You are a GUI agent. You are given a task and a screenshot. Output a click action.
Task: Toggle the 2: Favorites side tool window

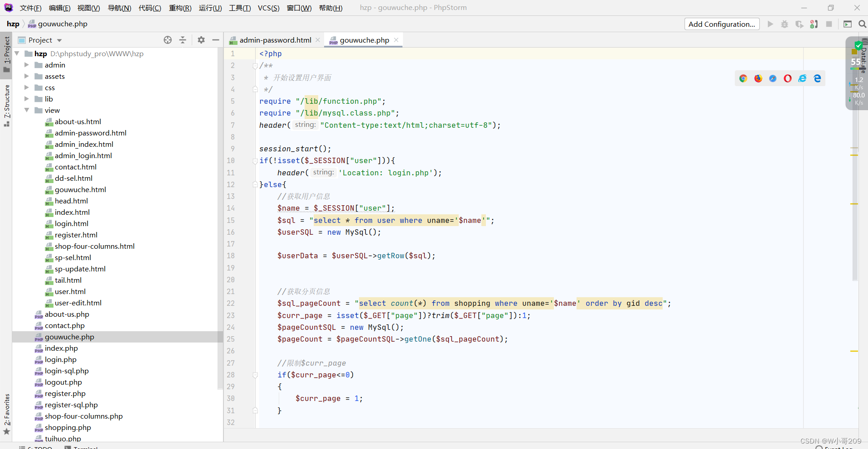[x=6, y=414]
